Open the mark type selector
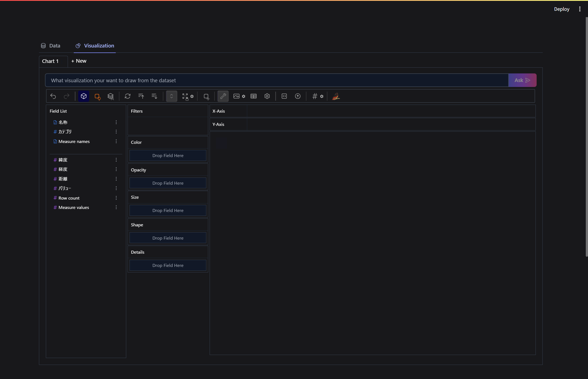 tap(97, 96)
